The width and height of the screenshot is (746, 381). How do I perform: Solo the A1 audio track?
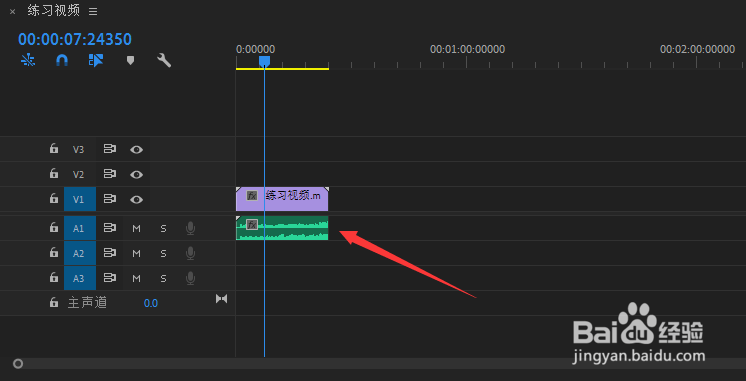tap(163, 229)
